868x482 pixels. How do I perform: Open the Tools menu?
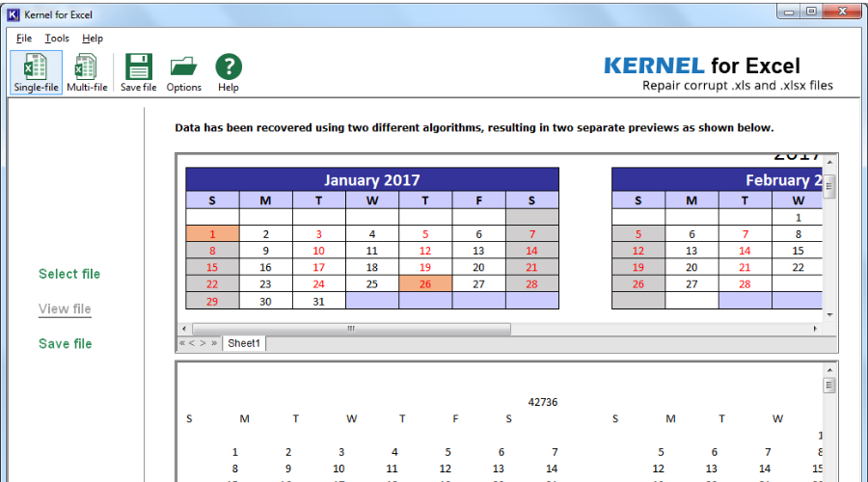[x=57, y=39]
